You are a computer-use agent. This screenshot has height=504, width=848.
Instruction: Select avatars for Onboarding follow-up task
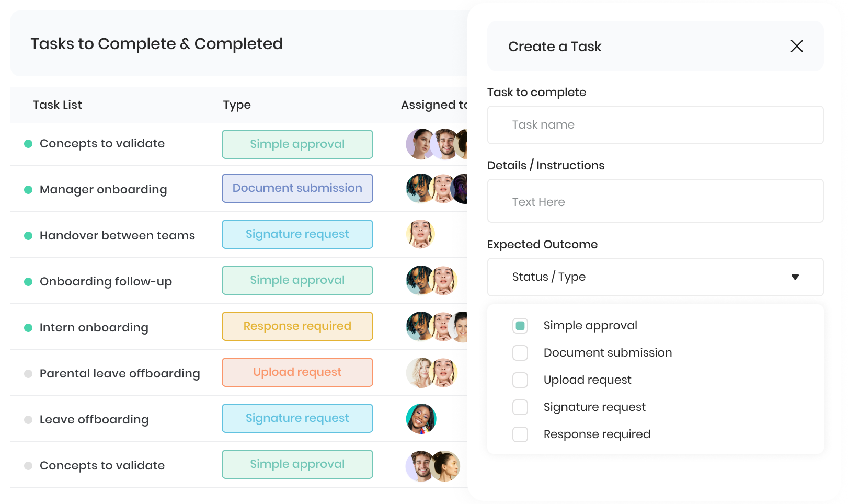point(432,280)
